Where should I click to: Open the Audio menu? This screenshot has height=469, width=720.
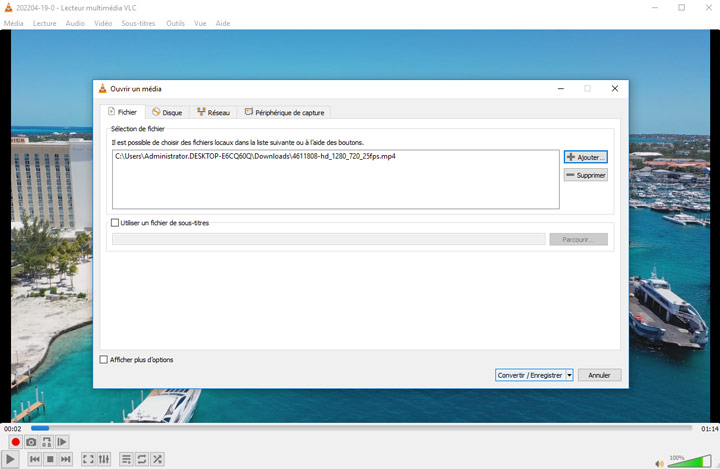pos(75,23)
